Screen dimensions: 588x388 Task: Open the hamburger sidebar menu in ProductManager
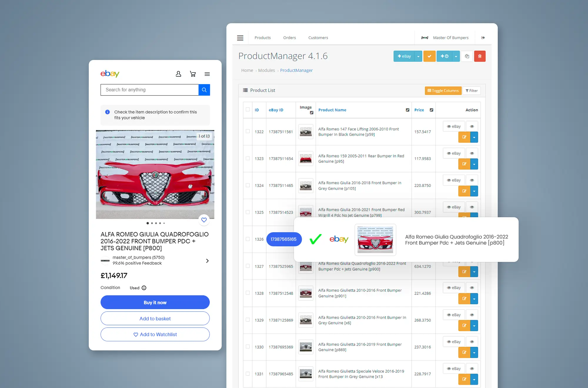click(240, 38)
